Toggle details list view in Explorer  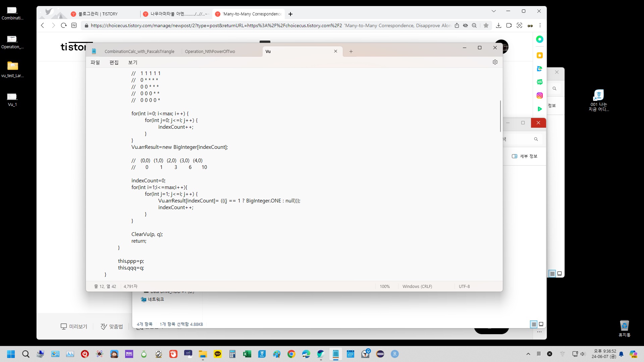(x=534, y=324)
